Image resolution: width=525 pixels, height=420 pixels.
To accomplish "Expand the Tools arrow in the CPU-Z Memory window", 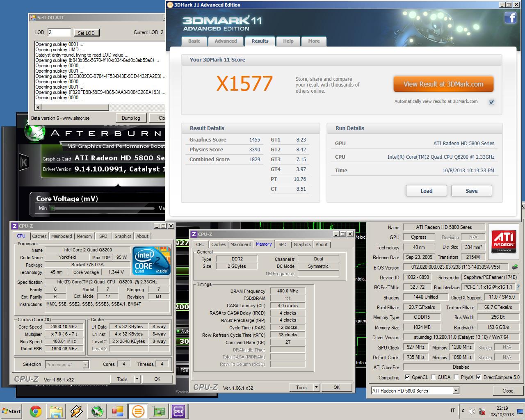I will [317, 387].
